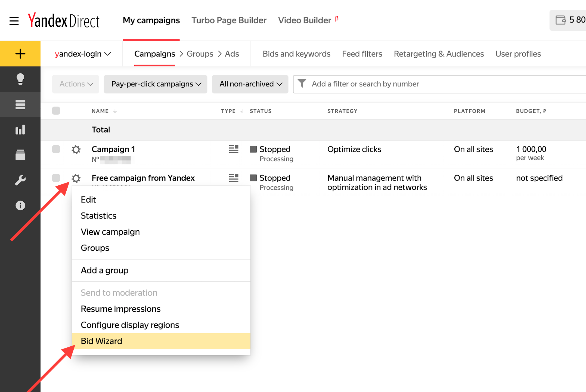Open Bids and keywords section
Viewport: 586px width, 392px height.
click(296, 54)
